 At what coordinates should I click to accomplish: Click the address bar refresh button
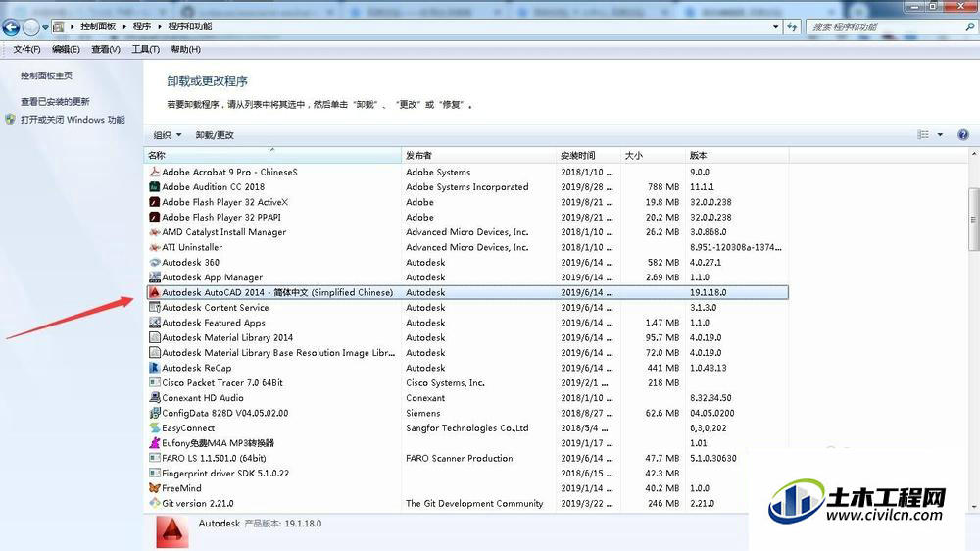[x=792, y=26]
